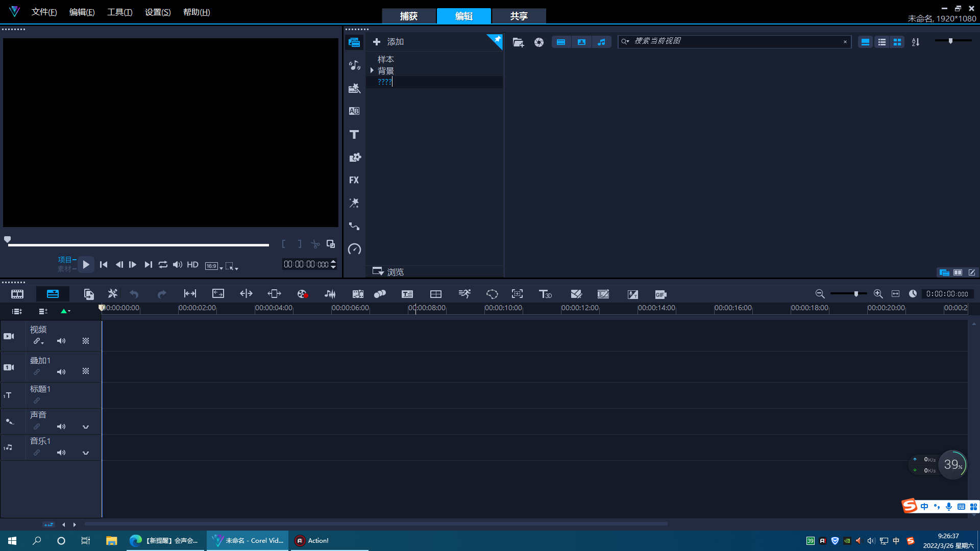Toggle the show audio files filter button
980x551 pixels.
(602, 42)
